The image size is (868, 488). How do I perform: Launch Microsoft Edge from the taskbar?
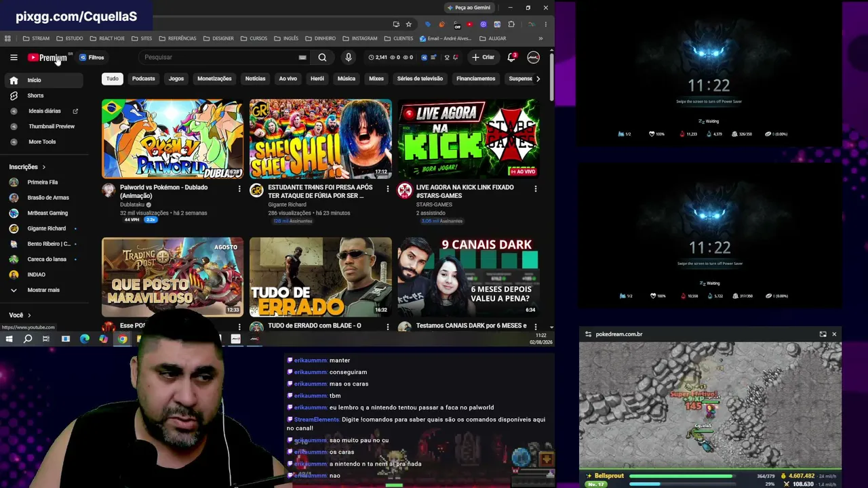(x=85, y=338)
